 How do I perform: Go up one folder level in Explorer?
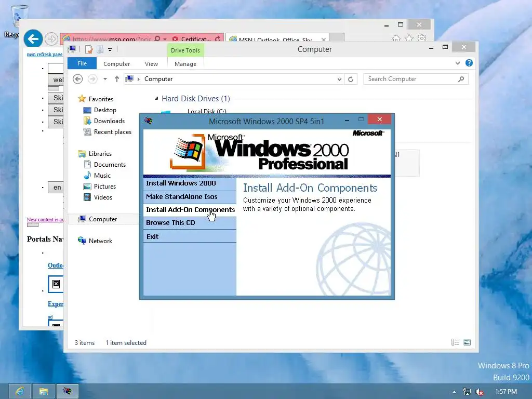pyautogui.click(x=117, y=79)
